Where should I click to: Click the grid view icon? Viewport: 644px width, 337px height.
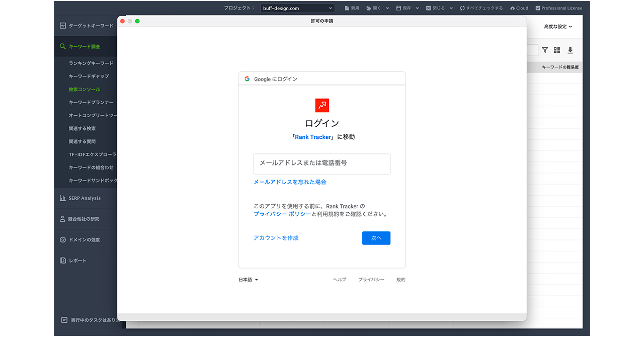point(557,50)
